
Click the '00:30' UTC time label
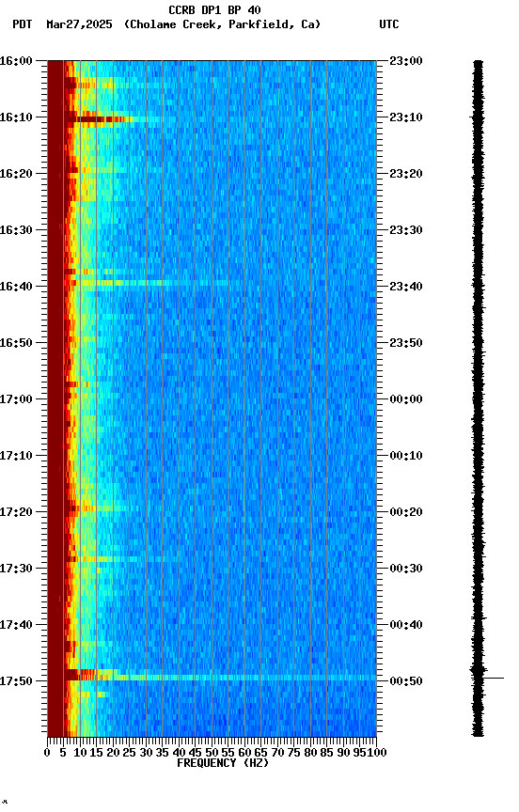coord(406,569)
